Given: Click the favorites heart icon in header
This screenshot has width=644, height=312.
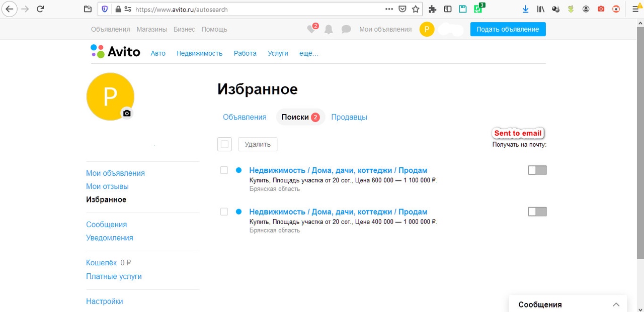Looking at the screenshot, I should (311, 30).
